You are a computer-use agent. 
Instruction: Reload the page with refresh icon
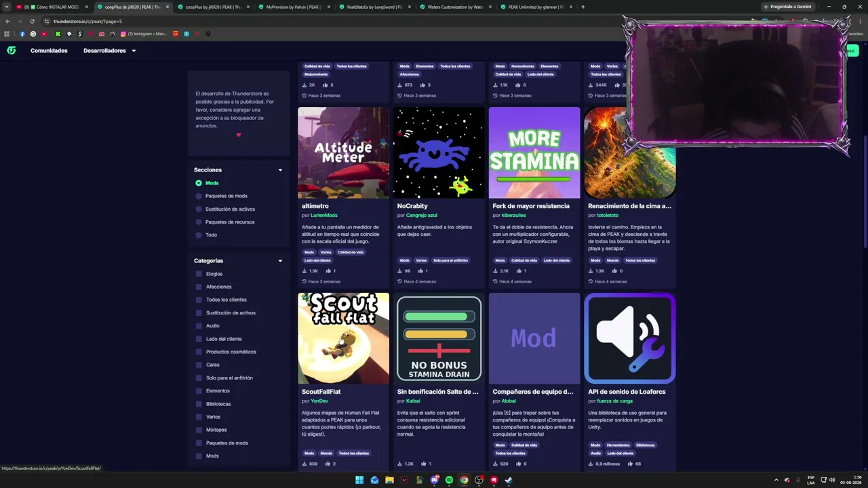[32, 21]
